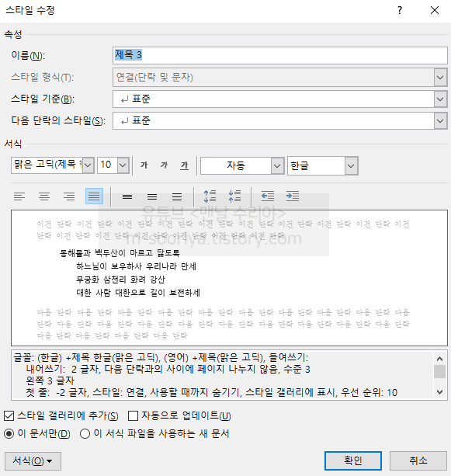Click the 다음 단락의 스타일(S): label

[x=58, y=121]
